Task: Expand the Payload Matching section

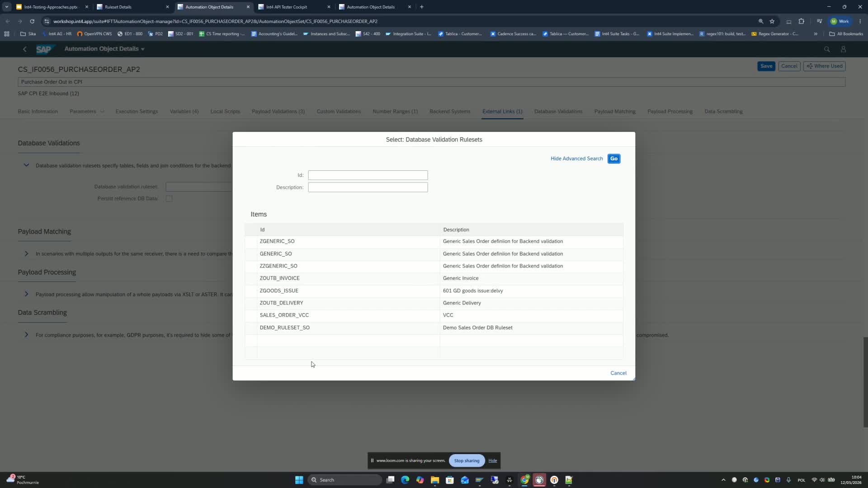Action: coord(26,253)
